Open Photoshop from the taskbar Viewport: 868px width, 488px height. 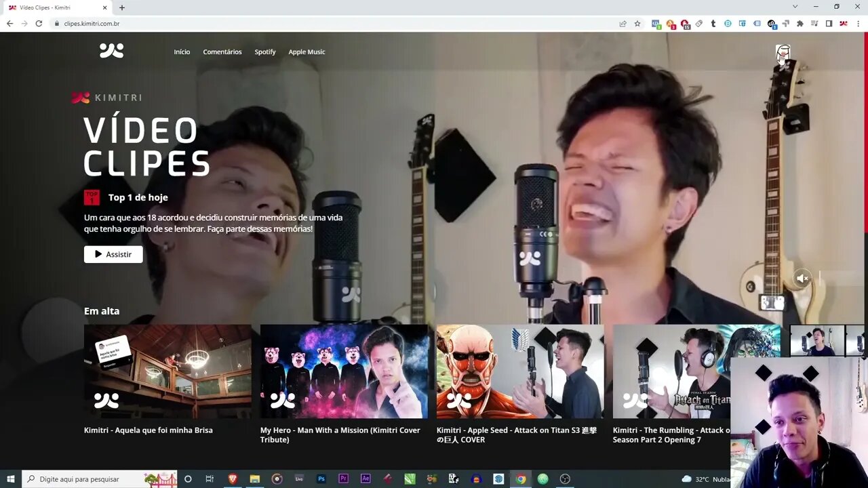pyautogui.click(x=321, y=479)
